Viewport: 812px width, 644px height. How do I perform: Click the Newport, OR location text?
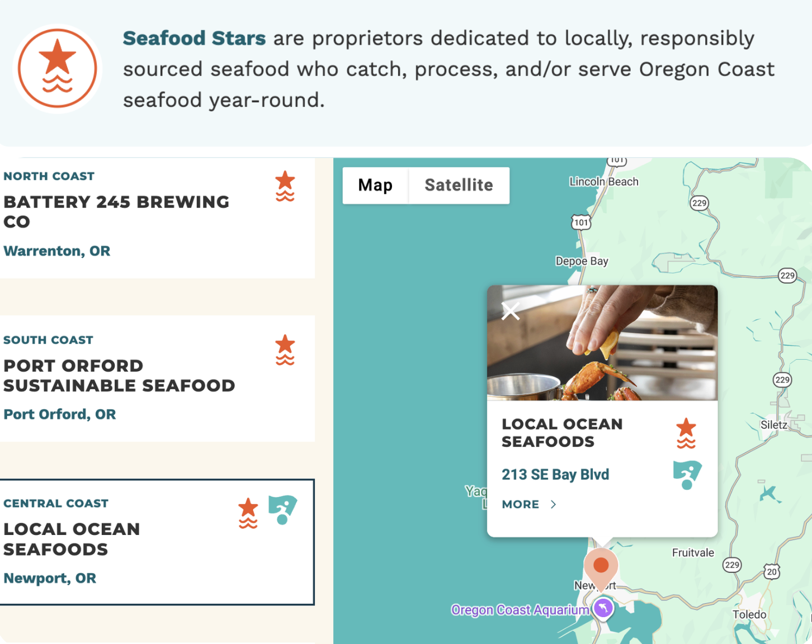50,578
